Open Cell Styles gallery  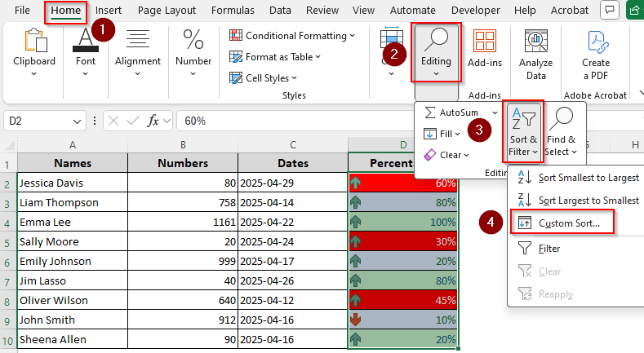[x=264, y=78]
